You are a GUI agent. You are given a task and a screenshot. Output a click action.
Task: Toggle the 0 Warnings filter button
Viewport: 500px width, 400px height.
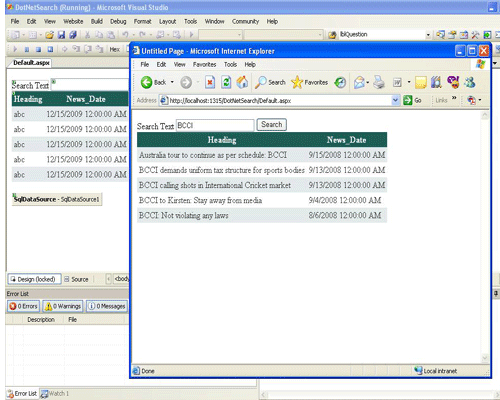(x=63, y=306)
